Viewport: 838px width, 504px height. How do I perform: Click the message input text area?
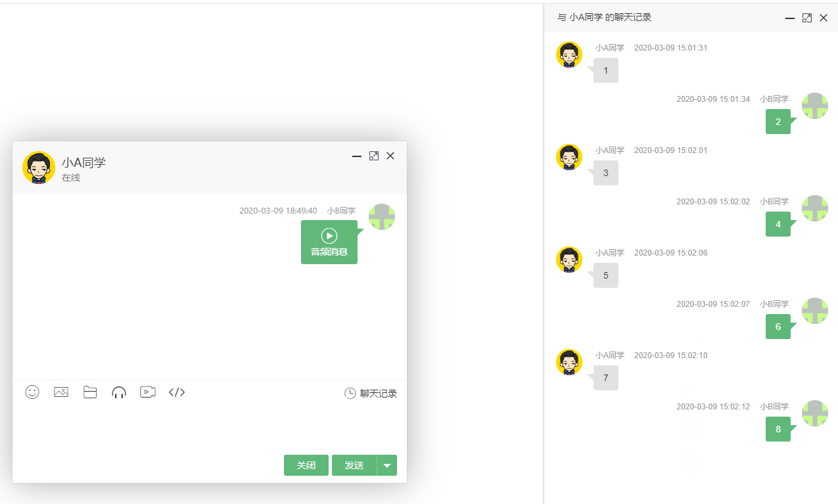point(210,427)
